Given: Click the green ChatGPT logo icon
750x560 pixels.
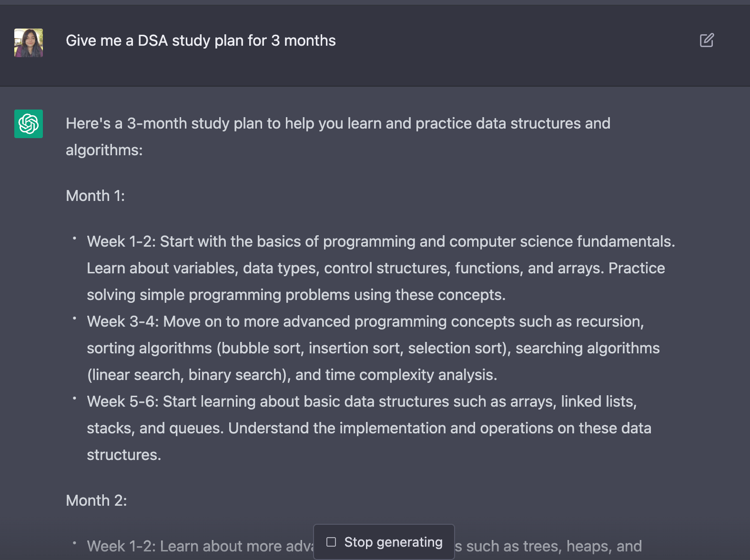Looking at the screenshot, I should pos(29,124).
